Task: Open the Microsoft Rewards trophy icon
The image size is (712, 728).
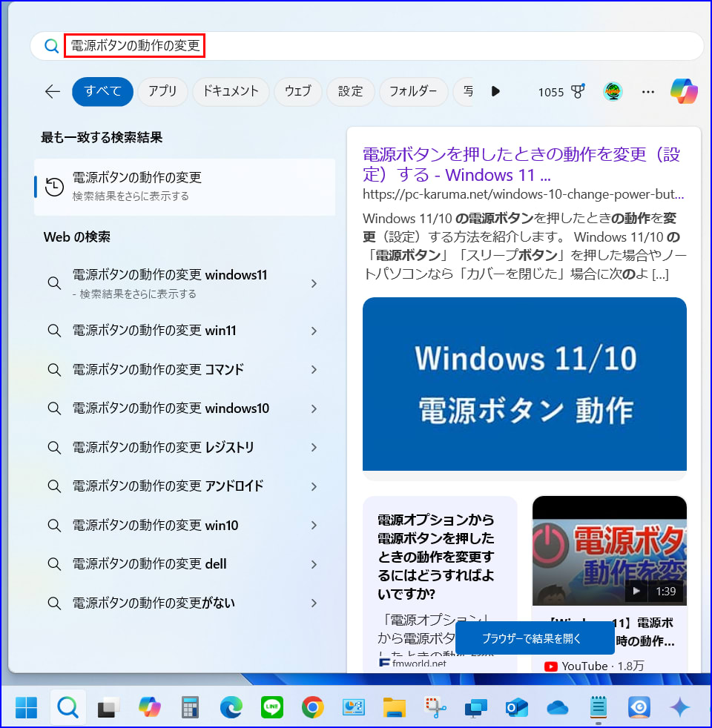Action: (578, 92)
